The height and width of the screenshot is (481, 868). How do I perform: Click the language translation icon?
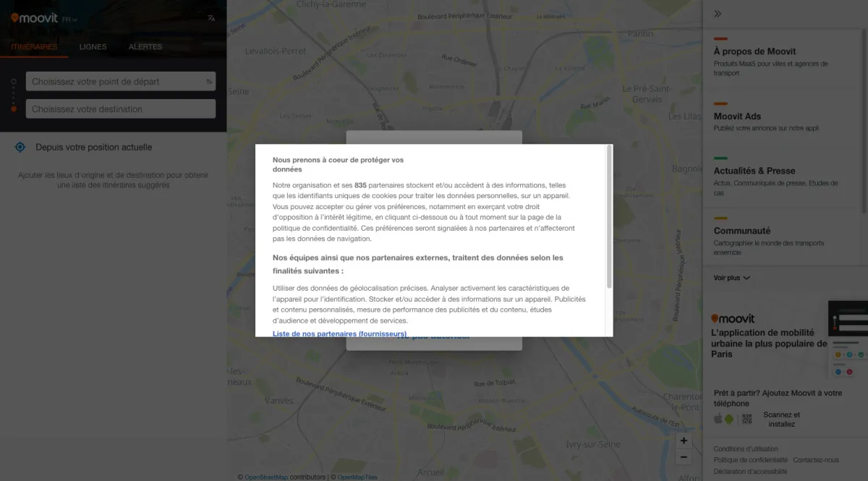point(211,19)
